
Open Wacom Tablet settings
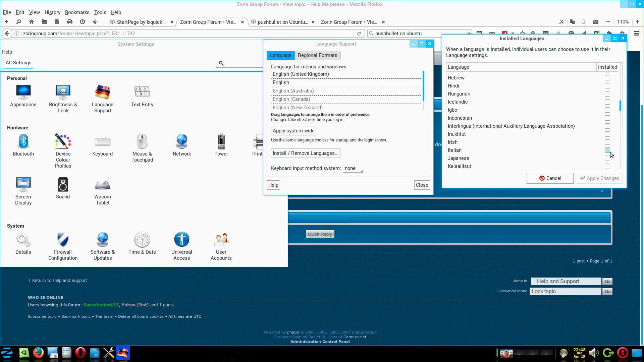pos(102,185)
